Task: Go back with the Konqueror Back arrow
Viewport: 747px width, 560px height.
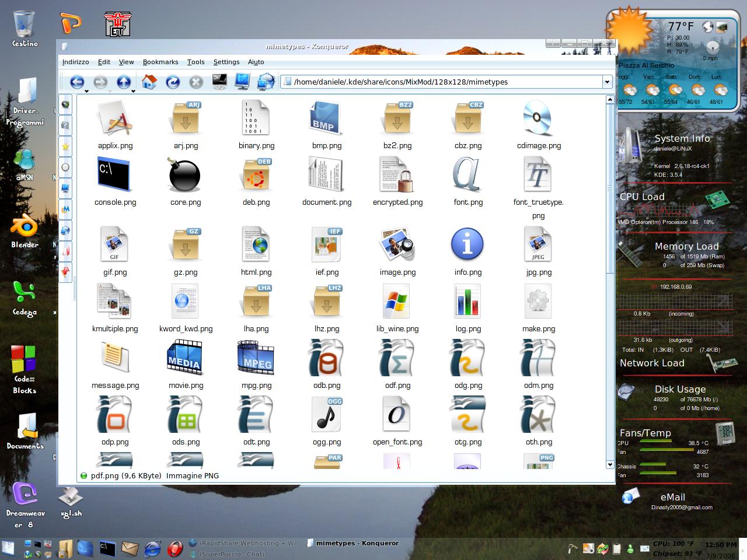Action: point(76,82)
